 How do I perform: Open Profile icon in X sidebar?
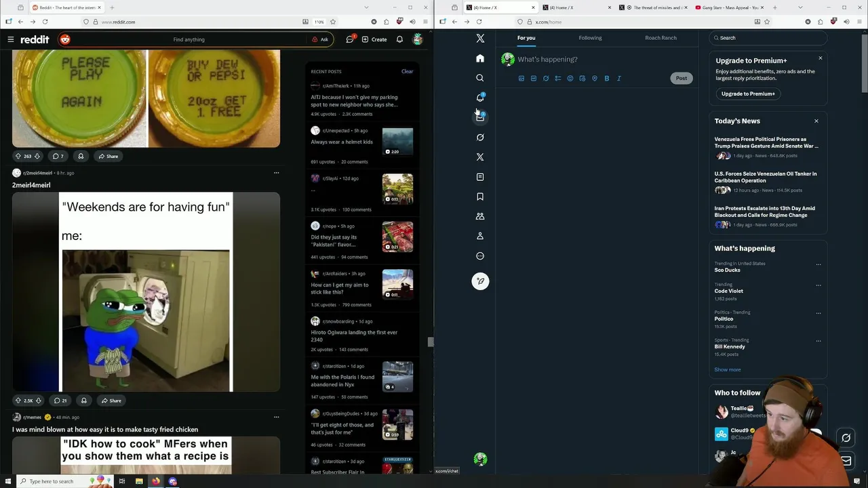(480, 236)
